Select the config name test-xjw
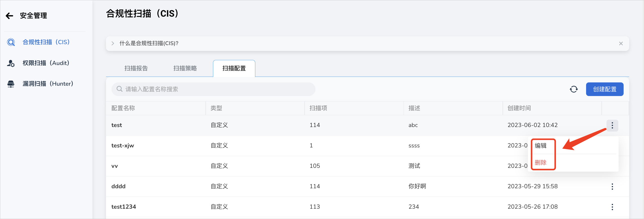The height and width of the screenshot is (219, 644). 123,146
